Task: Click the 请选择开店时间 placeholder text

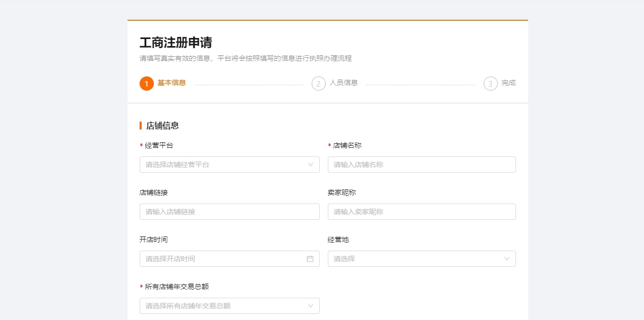Action: click(x=170, y=259)
